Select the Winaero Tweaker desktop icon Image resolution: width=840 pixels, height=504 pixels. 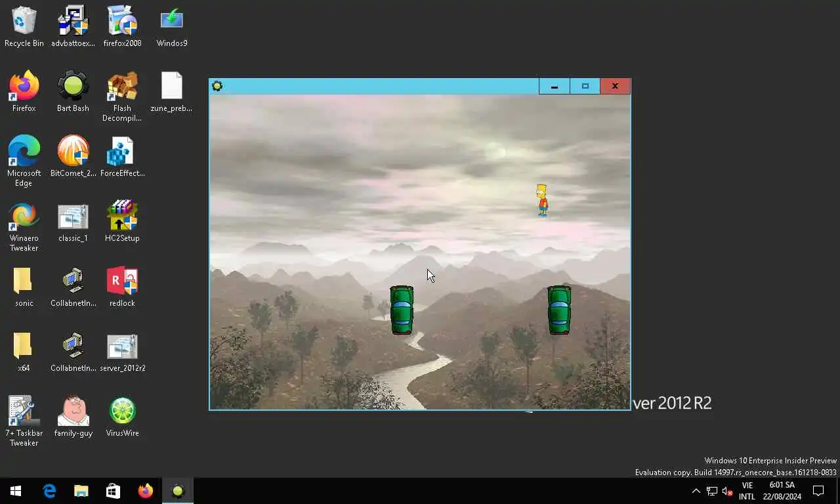tap(24, 226)
